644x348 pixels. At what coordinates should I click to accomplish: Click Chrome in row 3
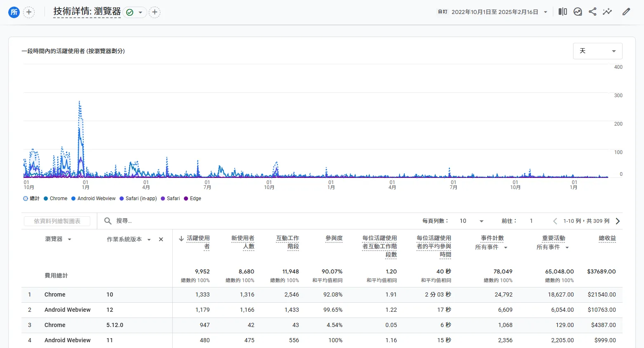click(x=55, y=325)
